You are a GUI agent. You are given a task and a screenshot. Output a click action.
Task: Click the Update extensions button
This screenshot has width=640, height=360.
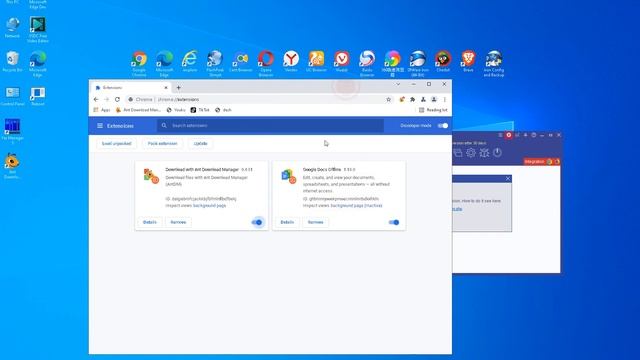[200, 144]
